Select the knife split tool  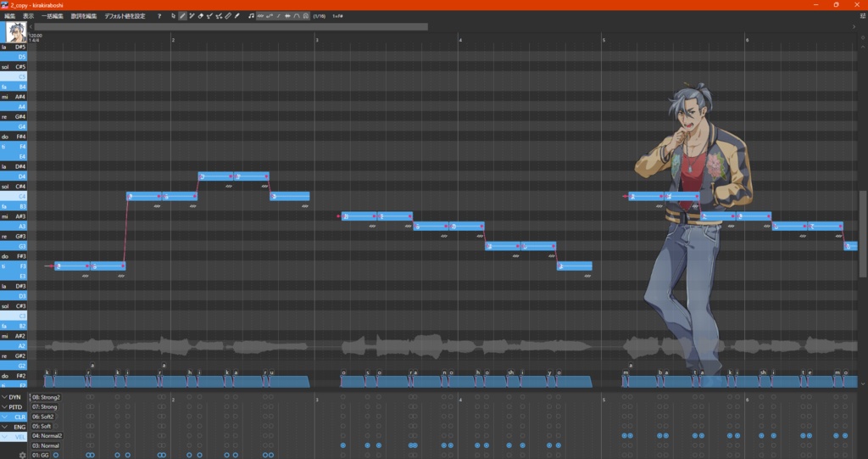point(227,16)
